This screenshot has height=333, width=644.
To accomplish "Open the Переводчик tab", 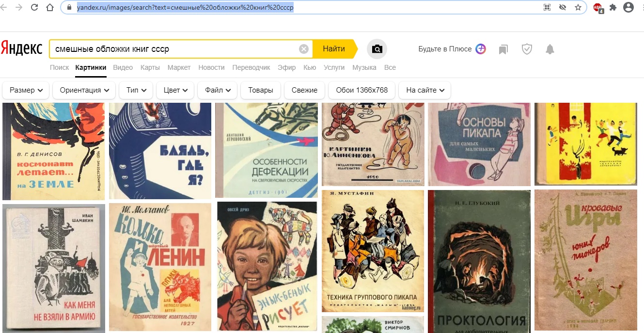I will pyautogui.click(x=251, y=67).
